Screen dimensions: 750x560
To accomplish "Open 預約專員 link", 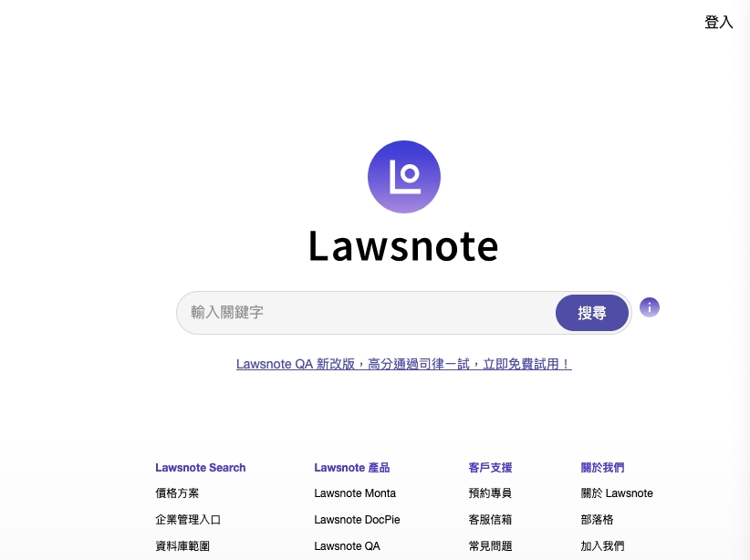I will (x=490, y=493).
